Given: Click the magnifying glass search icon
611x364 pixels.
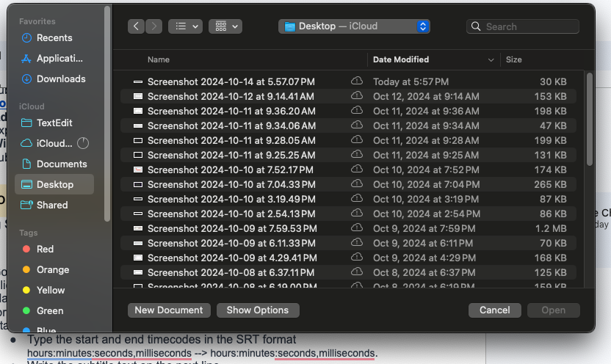Looking at the screenshot, I should (x=476, y=26).
